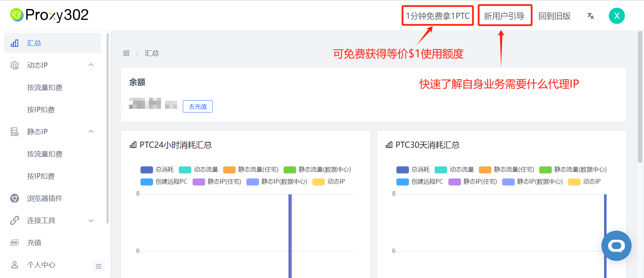
Task: Click 1分钟免费拿1PTC link
Action: (x=438, y=16)
